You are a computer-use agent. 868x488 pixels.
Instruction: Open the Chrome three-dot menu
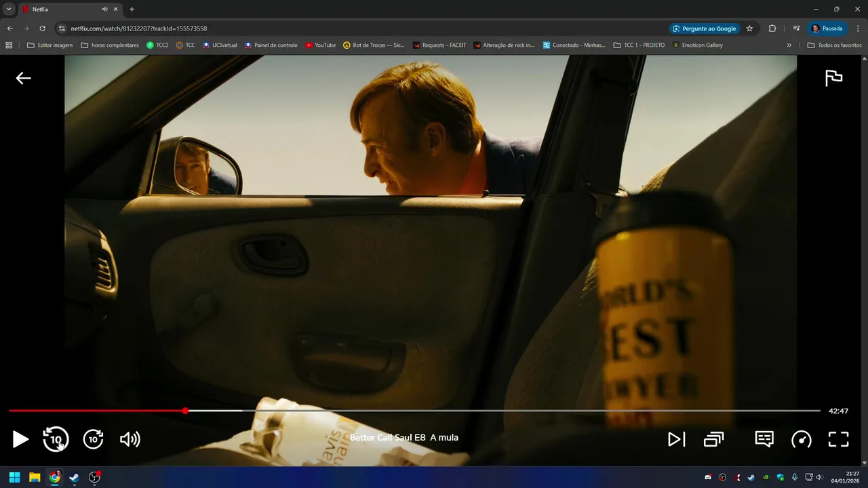[x=858, y=28]
